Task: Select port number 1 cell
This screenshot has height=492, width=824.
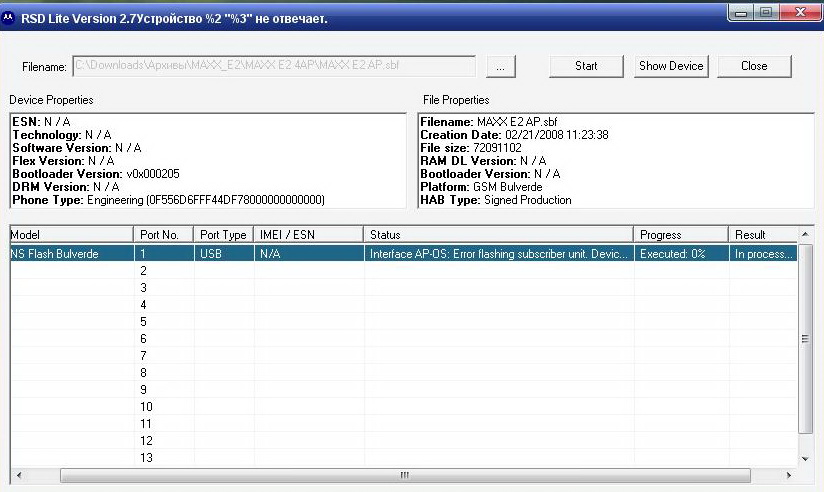Action: click(164, 254)
